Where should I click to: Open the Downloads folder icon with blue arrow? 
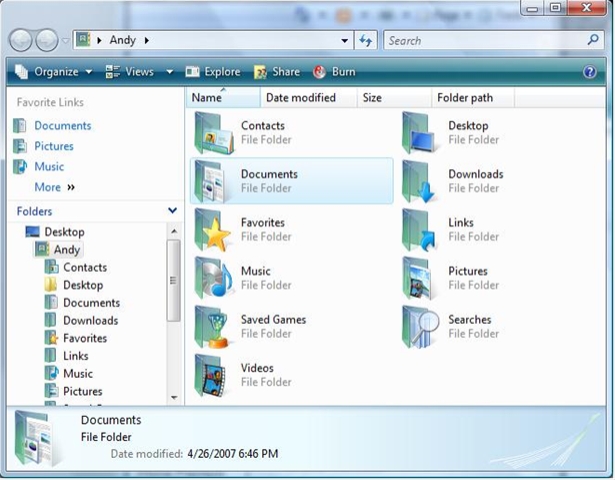(x=418, y=181)
